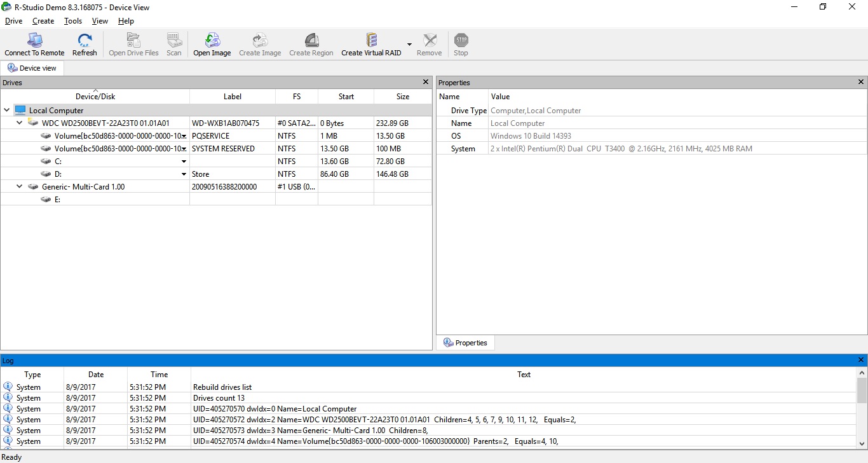Open the Help menu
Image resolution: width=868 pixels, height=463 pixels.
(x=126, y=21)
